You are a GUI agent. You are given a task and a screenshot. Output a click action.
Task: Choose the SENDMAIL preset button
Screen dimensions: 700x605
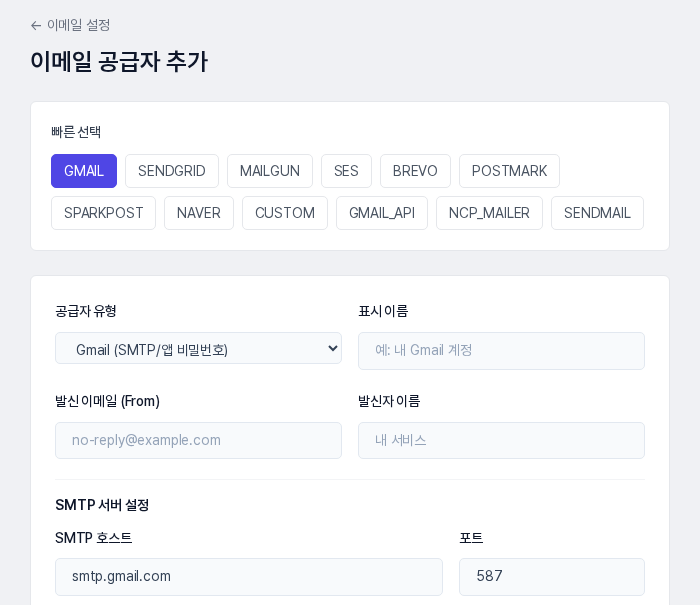pos(597,213)
